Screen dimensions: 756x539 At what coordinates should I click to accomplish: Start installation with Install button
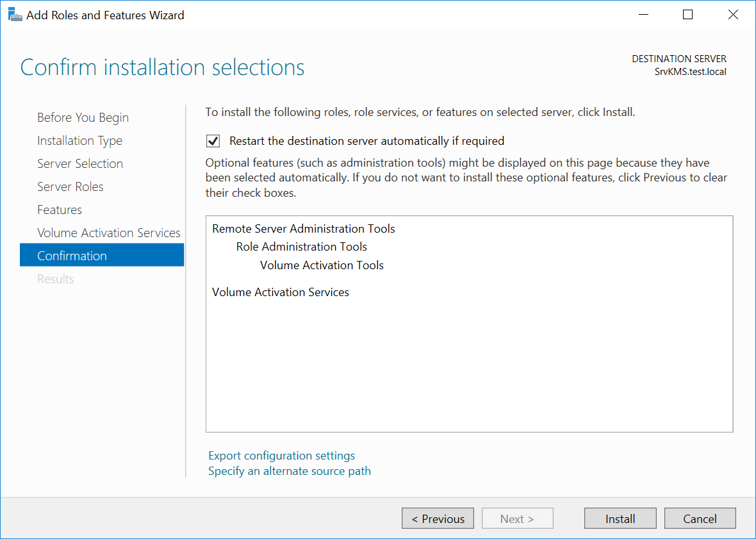click(x=620, y=518)
